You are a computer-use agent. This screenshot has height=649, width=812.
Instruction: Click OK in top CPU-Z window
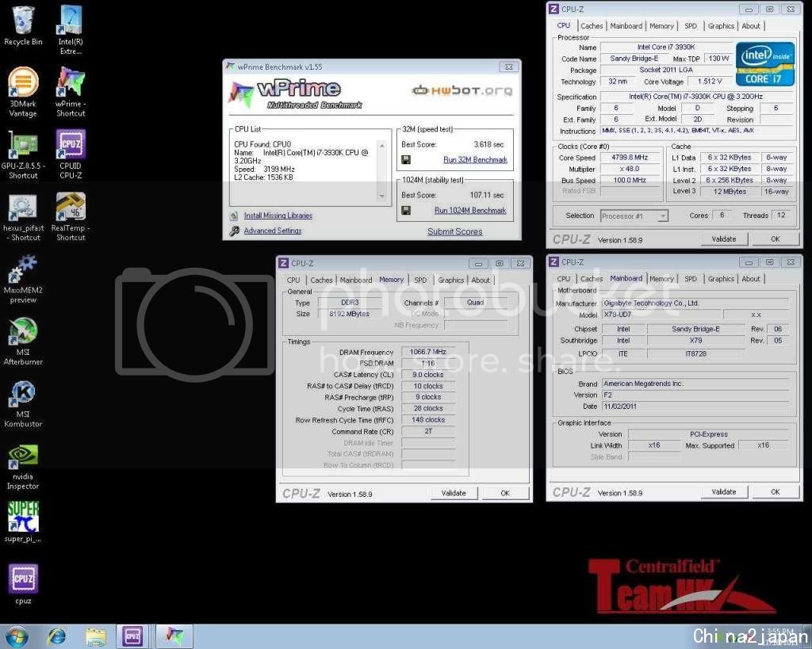[775, 239]
